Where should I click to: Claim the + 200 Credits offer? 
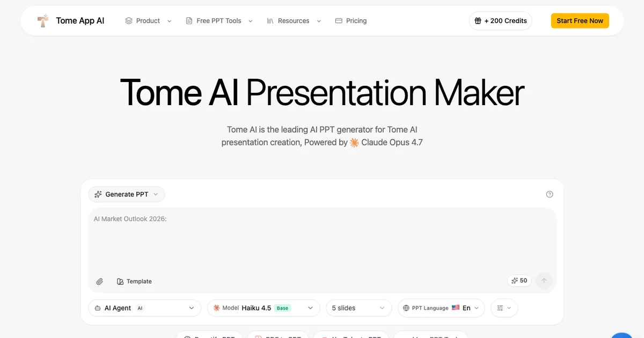pos(500,21)
